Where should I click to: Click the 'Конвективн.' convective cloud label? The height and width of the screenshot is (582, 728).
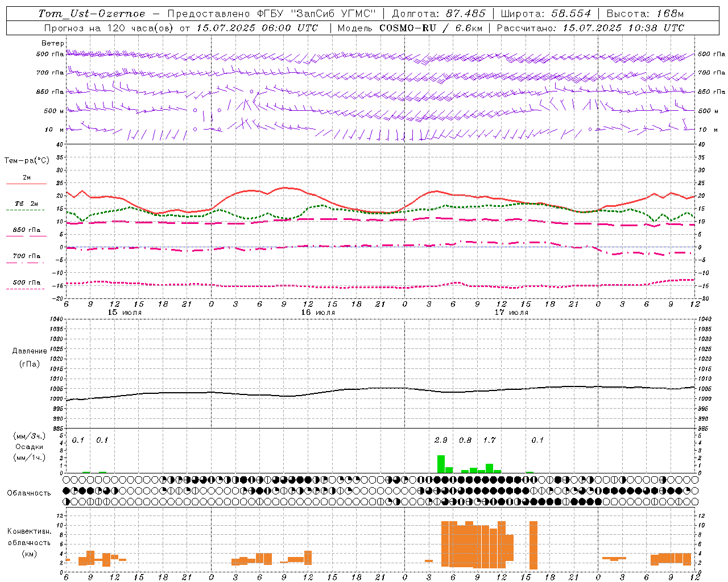coord(30,531)
